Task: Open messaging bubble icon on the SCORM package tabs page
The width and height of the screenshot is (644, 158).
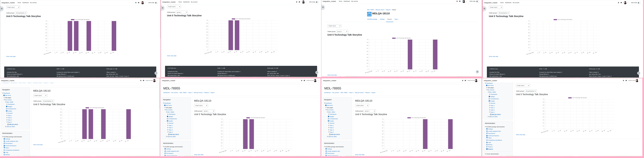Action: pyautogui.click(x=460, y=1)
